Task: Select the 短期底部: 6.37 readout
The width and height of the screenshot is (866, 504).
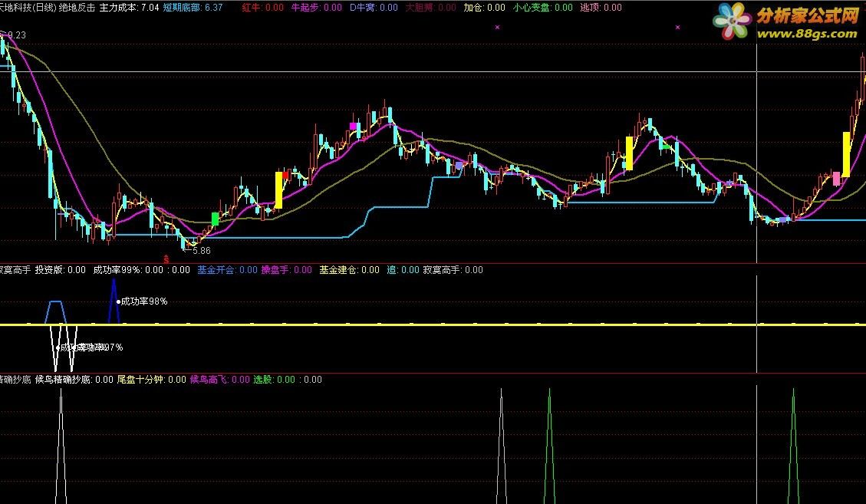Action: tap(193, 8)
